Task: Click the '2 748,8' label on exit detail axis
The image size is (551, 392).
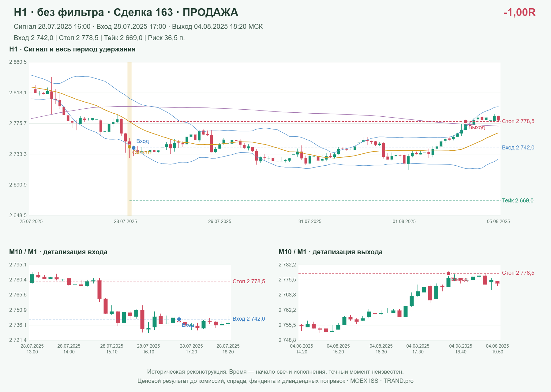Action: pos(287,340)
